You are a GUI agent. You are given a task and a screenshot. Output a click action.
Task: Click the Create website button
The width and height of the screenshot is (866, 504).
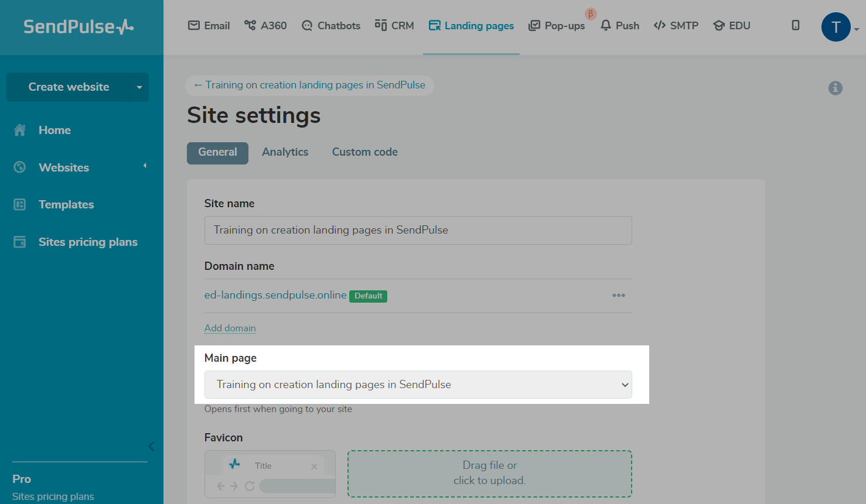[x=69, y=87]
